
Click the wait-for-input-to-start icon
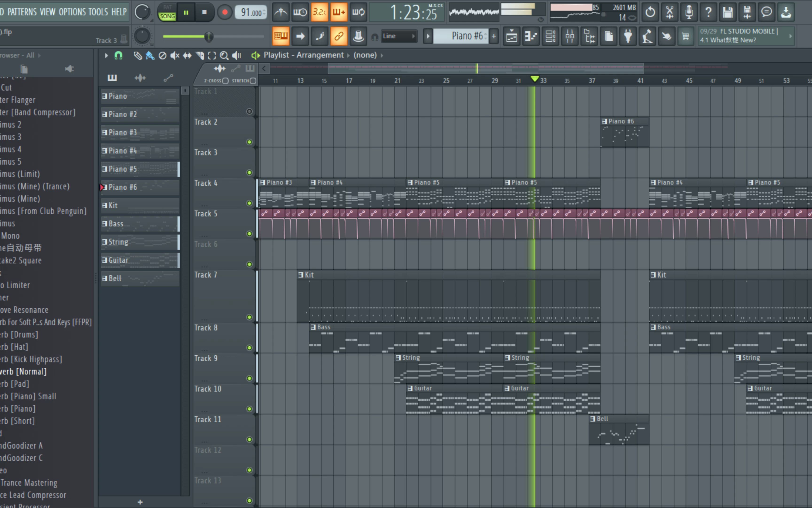pos(300,12)
